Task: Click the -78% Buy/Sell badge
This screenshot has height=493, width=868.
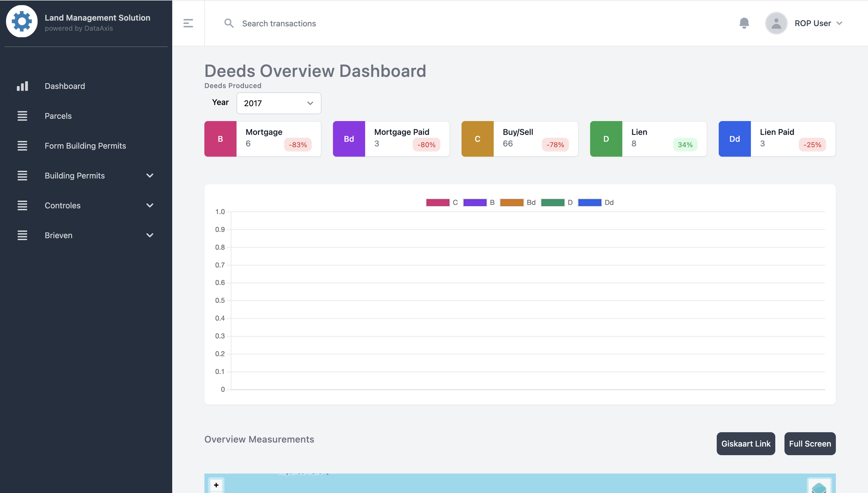Action: point(555,145)
